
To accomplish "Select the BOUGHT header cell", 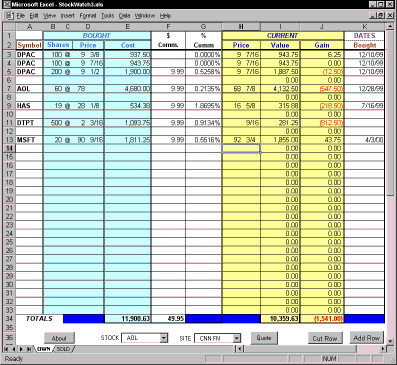I will pos(97,35).
